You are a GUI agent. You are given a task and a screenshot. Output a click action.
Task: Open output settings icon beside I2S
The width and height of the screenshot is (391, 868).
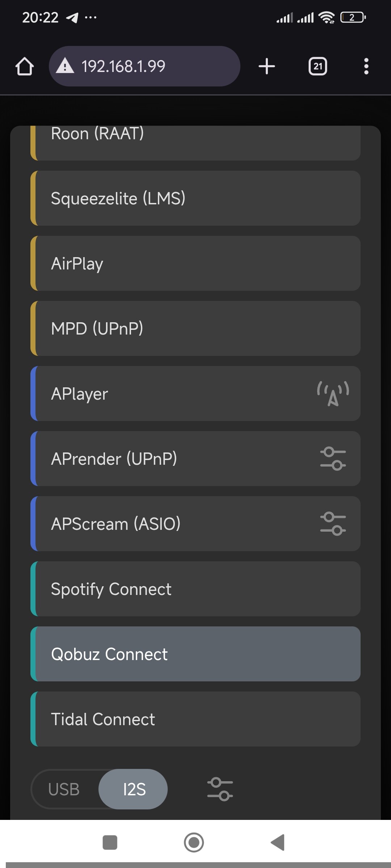coord(220,789)
